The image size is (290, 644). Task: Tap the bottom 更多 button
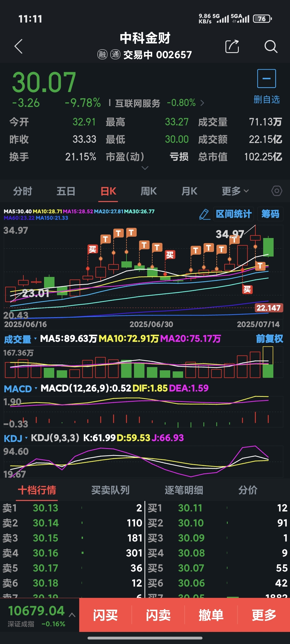(x=264, y=615)
